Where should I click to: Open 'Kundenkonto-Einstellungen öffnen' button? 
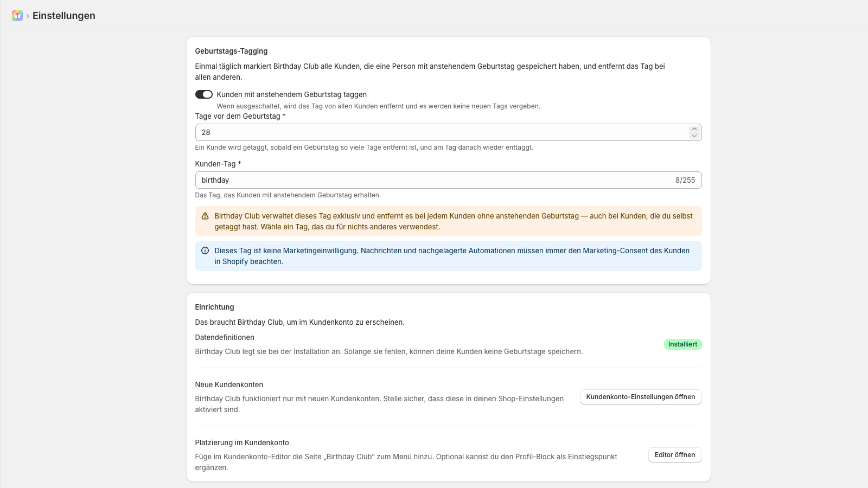click(641, 397)
